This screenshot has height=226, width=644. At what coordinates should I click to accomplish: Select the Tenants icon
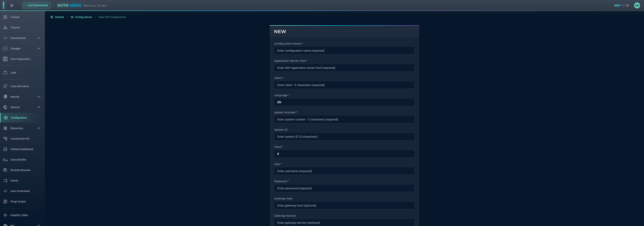5,28
